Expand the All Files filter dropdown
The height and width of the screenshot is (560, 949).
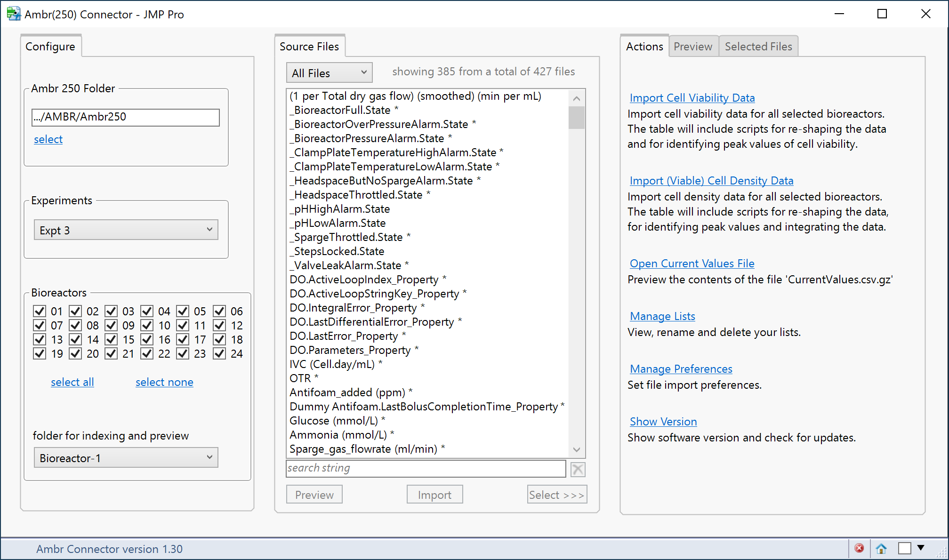pyautogui.click(x=329, y=73)
